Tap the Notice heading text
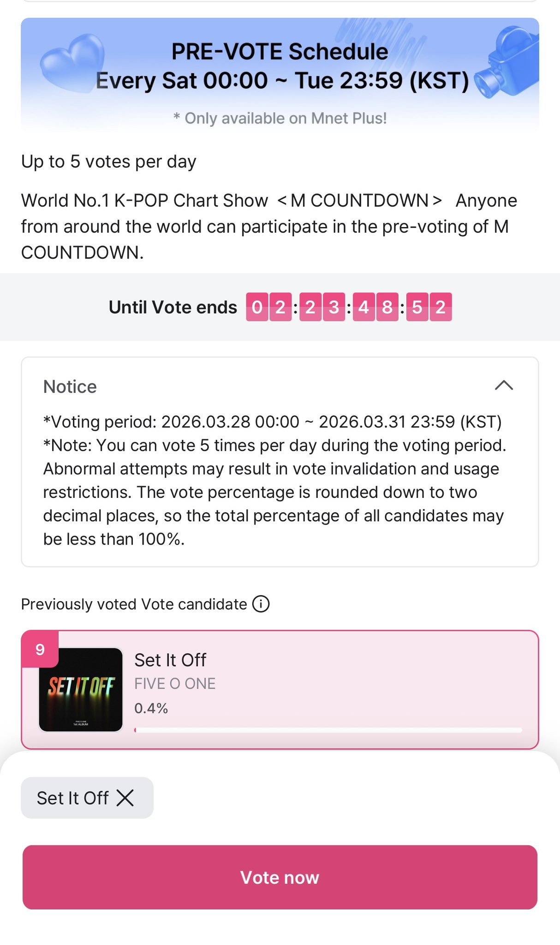 (x=70, y=387)
